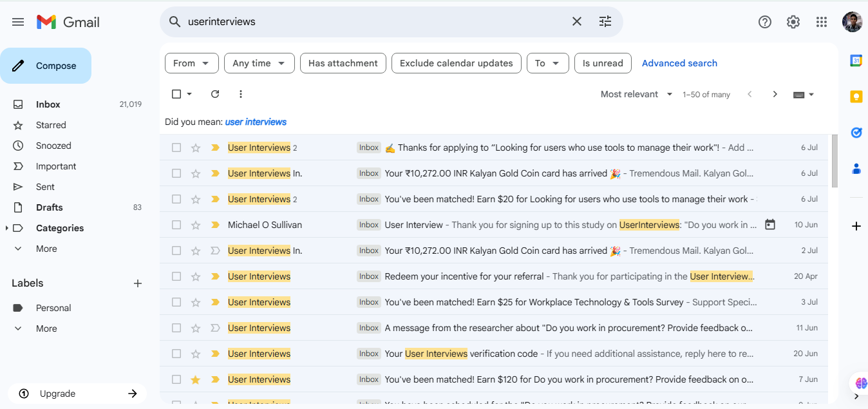Open the account profile picture

[x=852, y=22]
